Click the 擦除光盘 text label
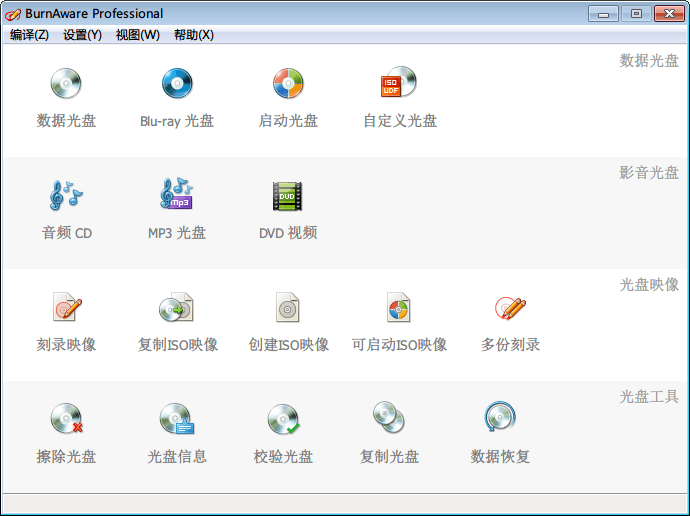Screen dimensions: 690x516 66,457
